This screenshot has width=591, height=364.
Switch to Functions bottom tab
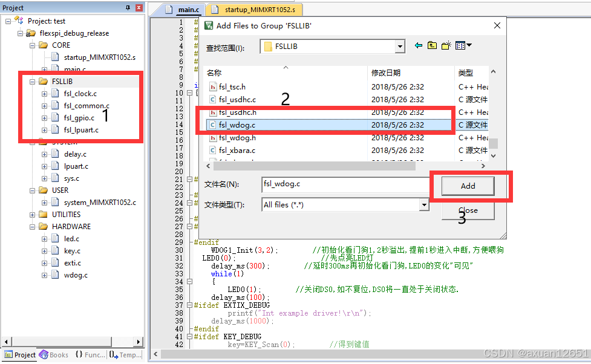90,355
